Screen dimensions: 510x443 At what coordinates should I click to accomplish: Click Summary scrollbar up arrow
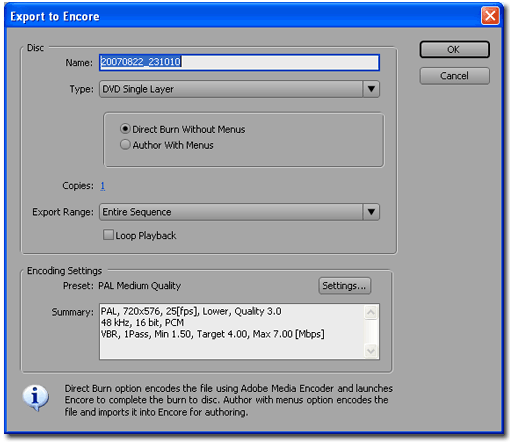point(371,313)
